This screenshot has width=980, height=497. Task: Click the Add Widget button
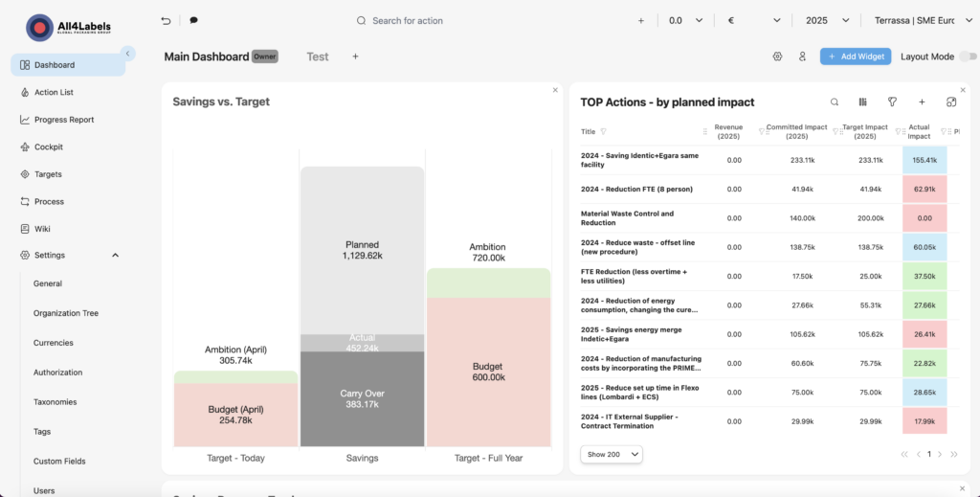point(855,56)
